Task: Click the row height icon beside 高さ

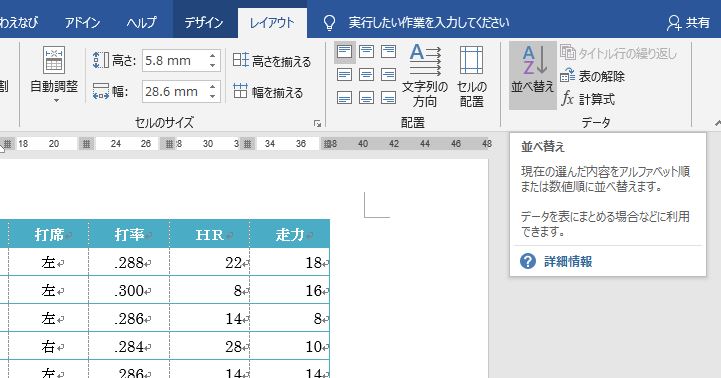Action: tap(101, 61)
